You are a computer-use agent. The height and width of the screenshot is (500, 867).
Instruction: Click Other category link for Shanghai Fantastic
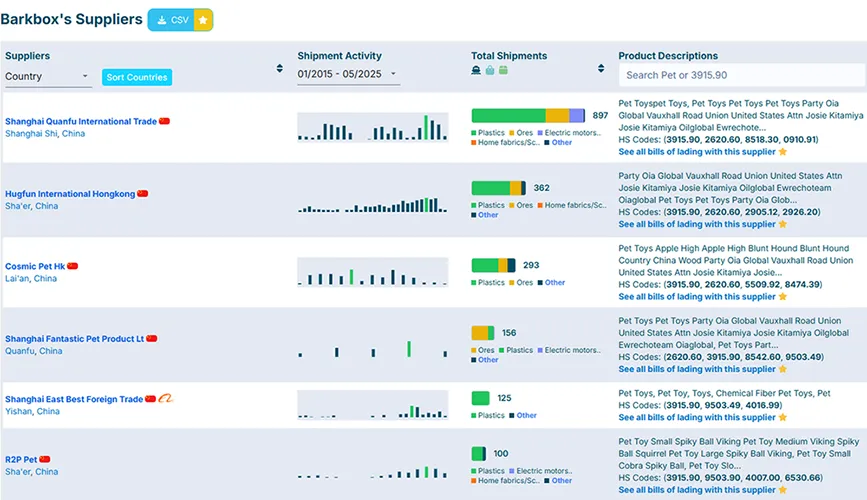488,360
